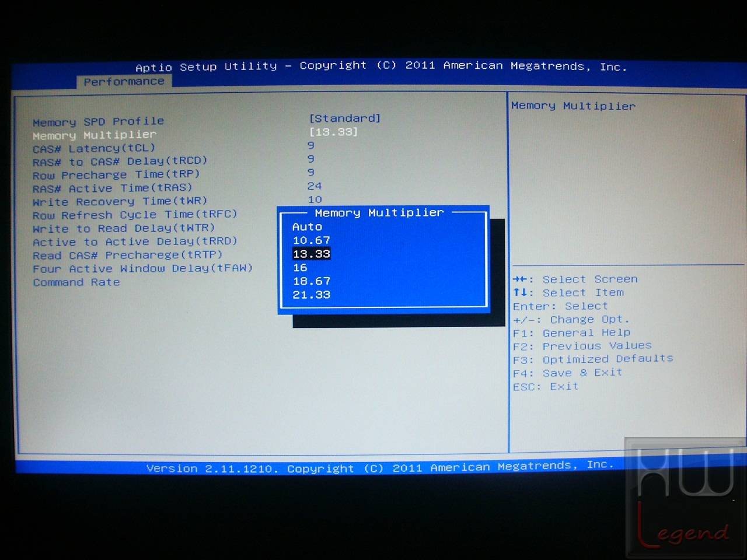Choose 10.67 in Memory Multiplier popup
The width and height of the screenshot is (747, 560).
point(311,240)
